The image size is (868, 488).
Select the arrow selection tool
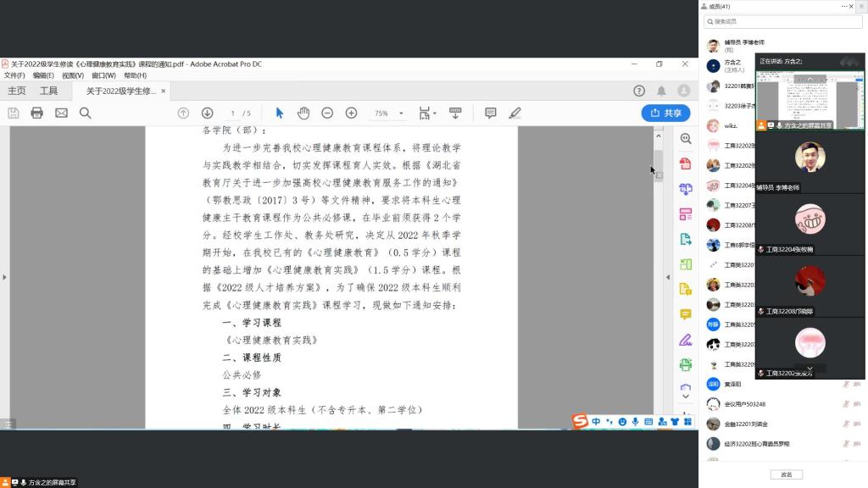pos(280,113)
